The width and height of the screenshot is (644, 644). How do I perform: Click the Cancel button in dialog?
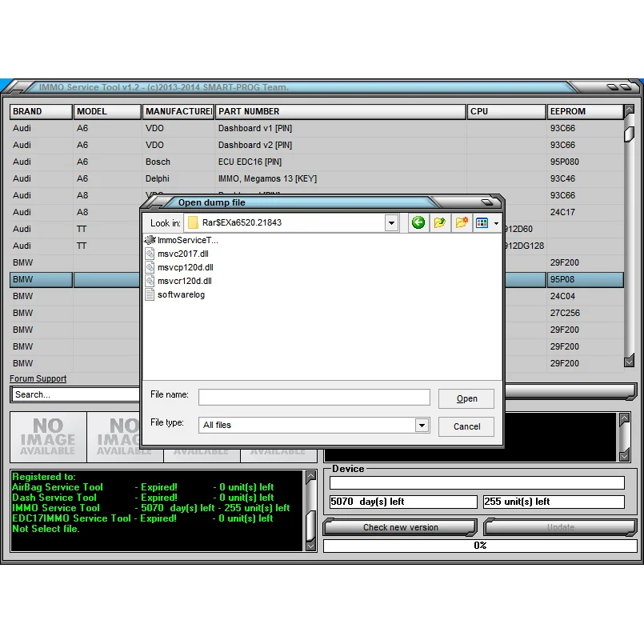pos(466,426)
